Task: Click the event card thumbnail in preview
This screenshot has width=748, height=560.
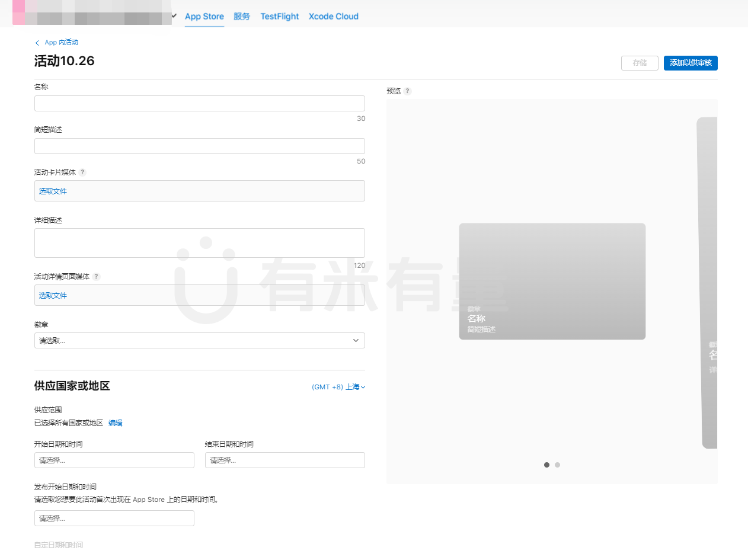Action: coord(552,281)
